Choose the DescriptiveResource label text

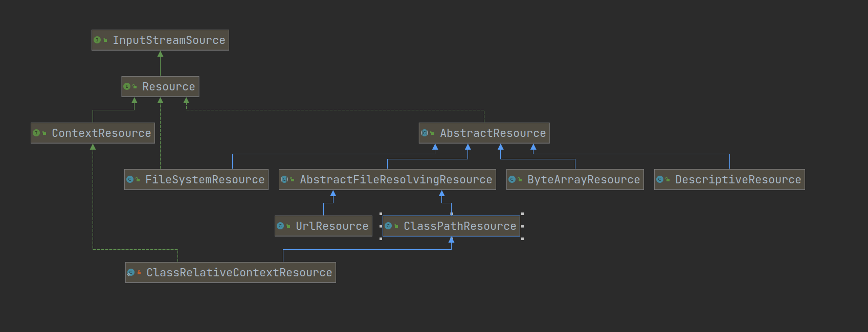tap(738, 180)
